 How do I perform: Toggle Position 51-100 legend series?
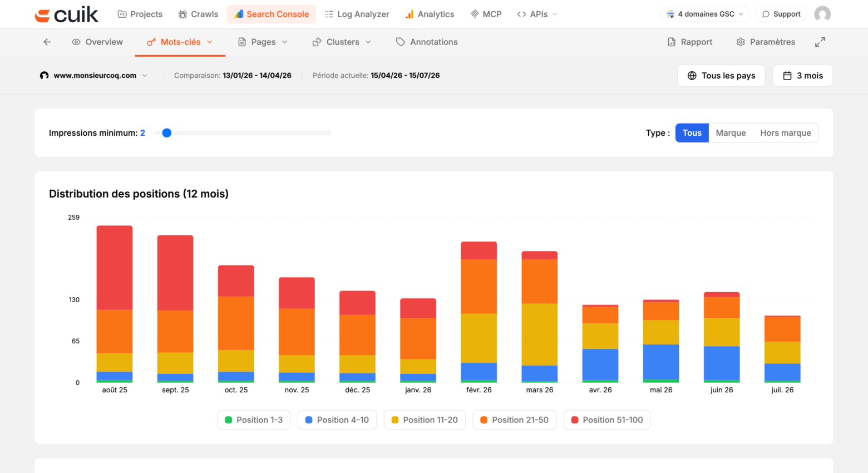tap(607, 420)
